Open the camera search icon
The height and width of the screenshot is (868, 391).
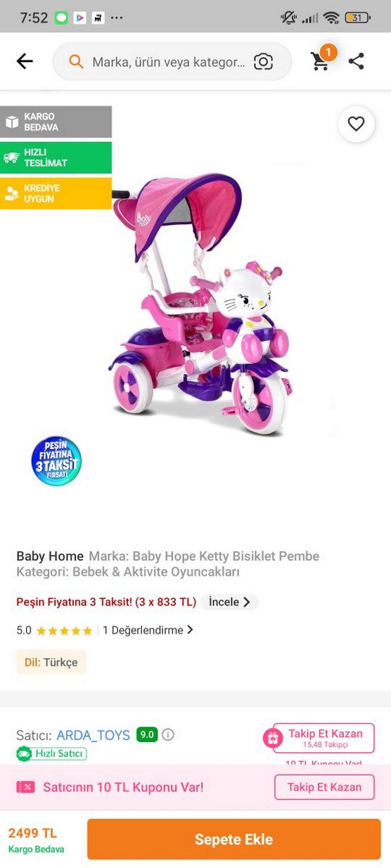263,62
